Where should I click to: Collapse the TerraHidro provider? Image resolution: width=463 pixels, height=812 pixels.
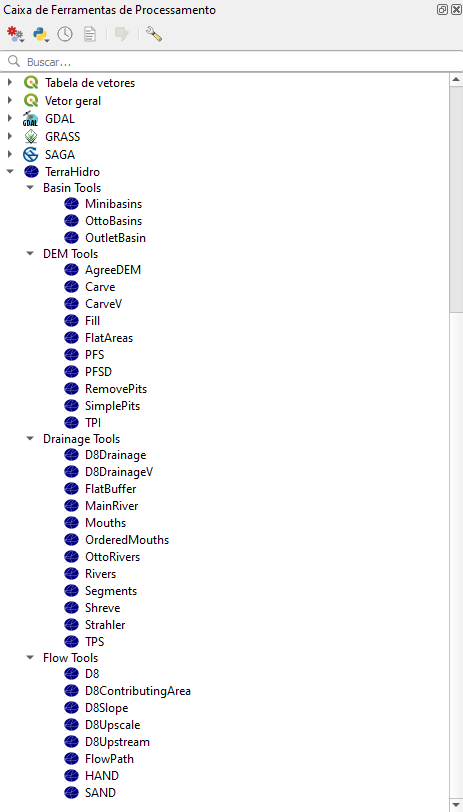pos(9,172)
